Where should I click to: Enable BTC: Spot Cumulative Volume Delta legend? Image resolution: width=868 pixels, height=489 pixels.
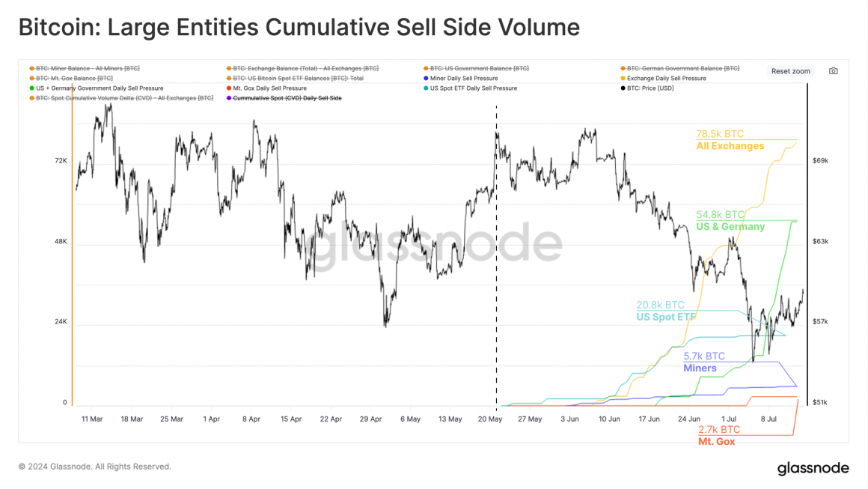point(121,98)
